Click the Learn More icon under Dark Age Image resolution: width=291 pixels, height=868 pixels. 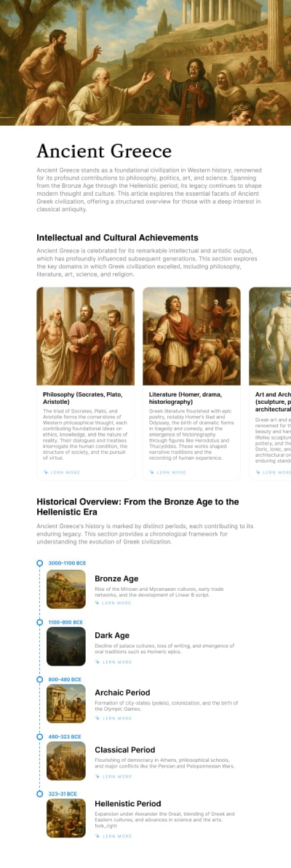pos(97,661)
